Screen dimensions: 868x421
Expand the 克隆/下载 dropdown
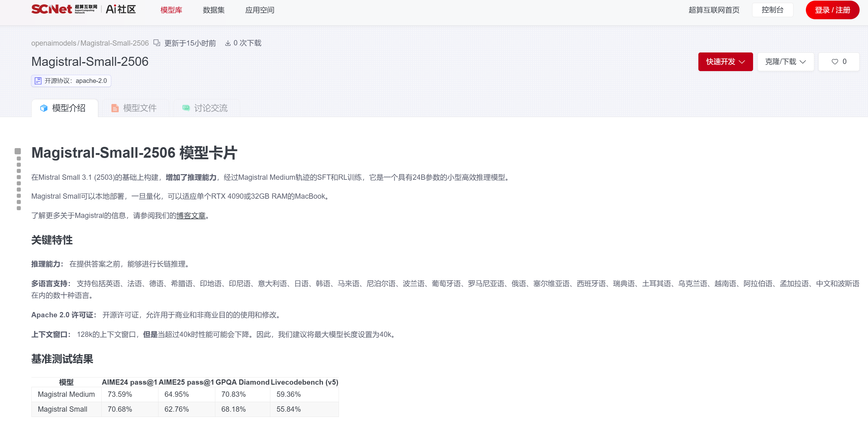point(785,62)
